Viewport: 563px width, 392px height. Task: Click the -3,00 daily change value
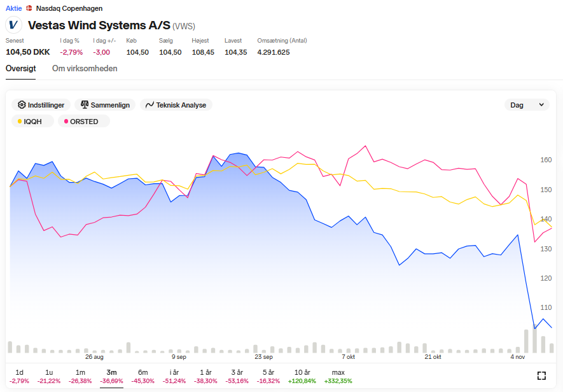pos(102,52)
